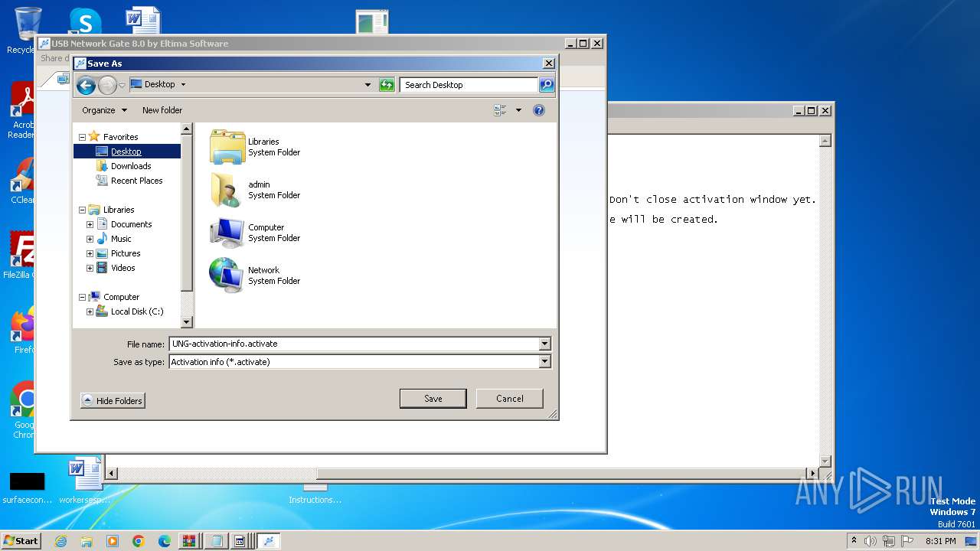This screenshot has width=980, height=551.
Task: Open Windows Explorer from the taskbar
Action: click(87, 541)
